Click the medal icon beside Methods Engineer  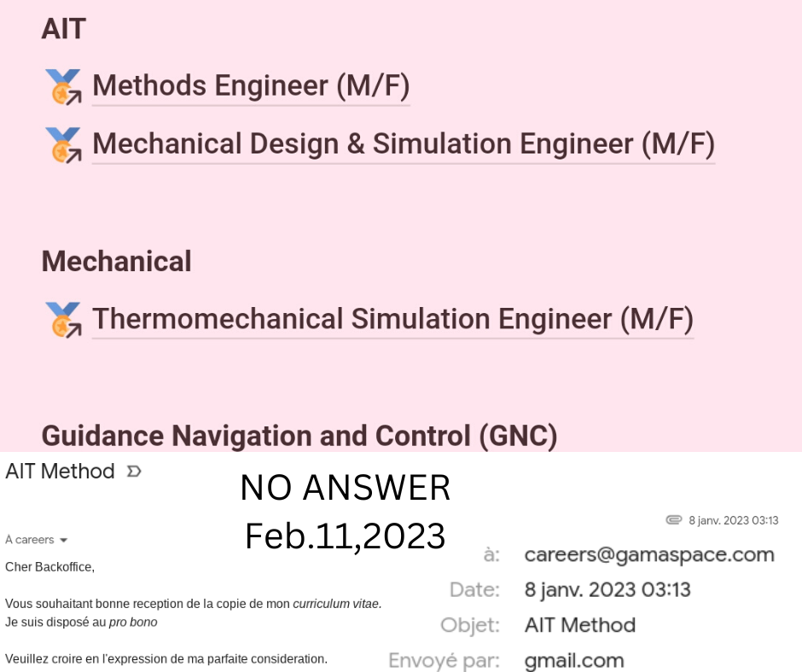coord(63,86)
